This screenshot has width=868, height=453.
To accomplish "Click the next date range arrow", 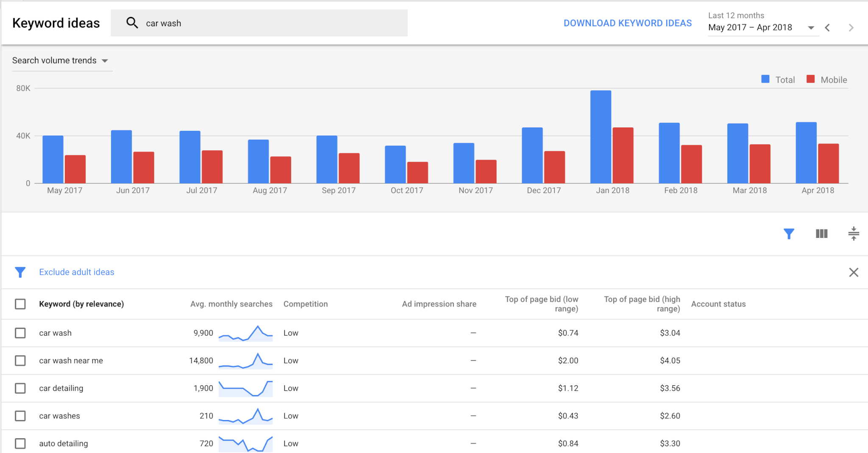I will click(851, 28).
